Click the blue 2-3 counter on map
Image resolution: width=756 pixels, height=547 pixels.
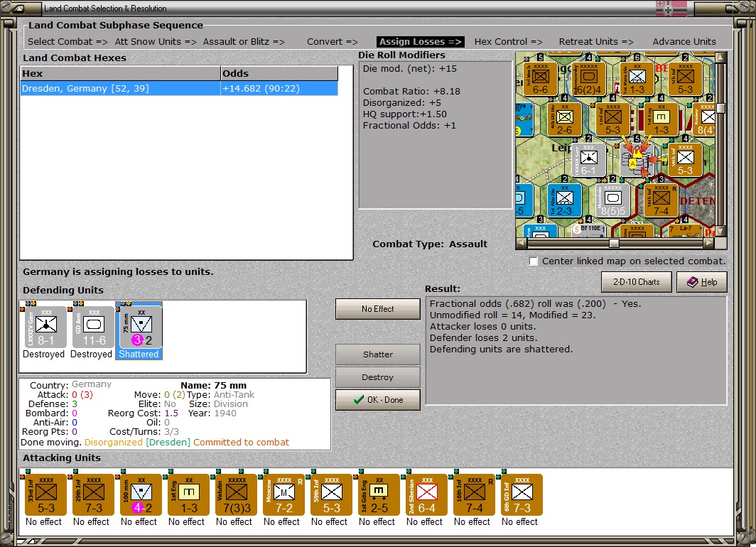tap(565, 200)
